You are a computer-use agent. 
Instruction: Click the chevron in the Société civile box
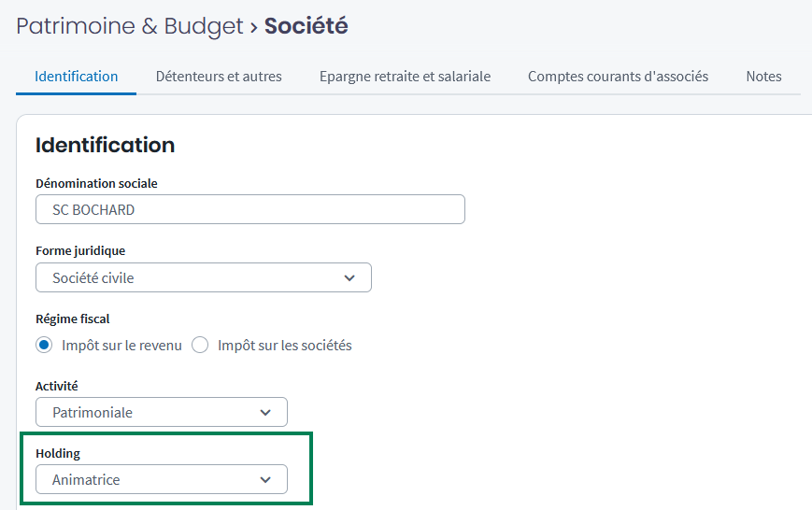pos(349,277)
